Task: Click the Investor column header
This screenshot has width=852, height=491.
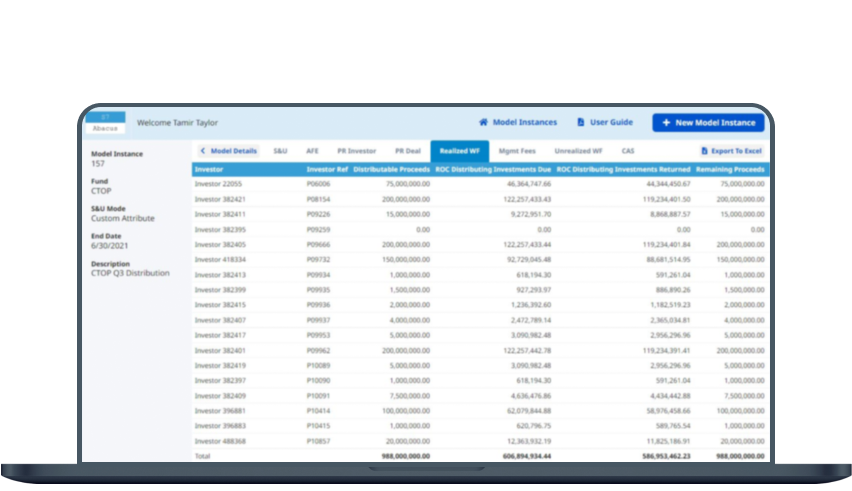Action: (x=209, y=169)
